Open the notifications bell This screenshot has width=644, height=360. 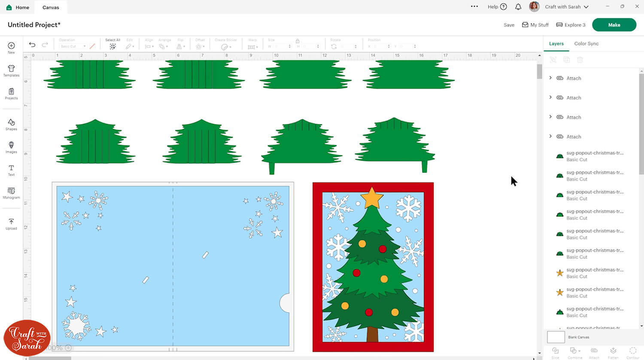point(518,7)
